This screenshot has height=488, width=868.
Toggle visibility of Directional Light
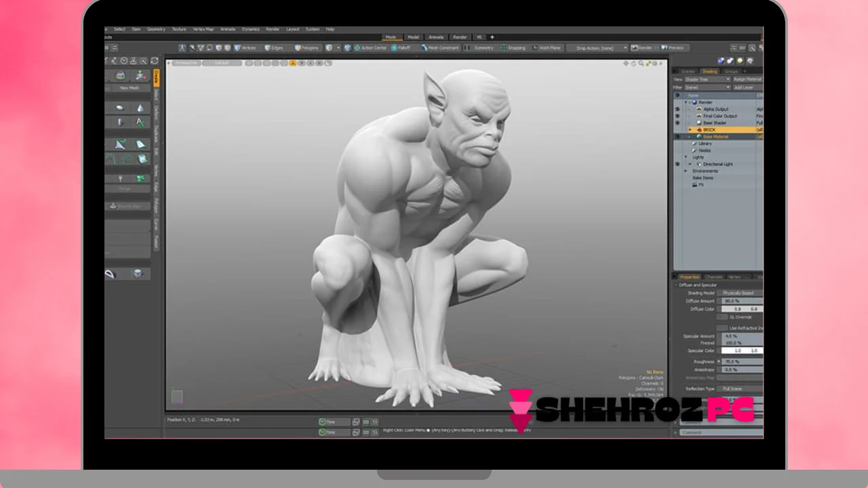(677, 164)
